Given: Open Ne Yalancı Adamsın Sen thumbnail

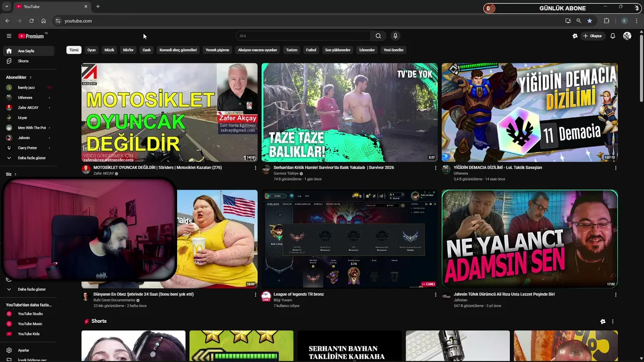Looking at the screenshot, I should [530, 239].
